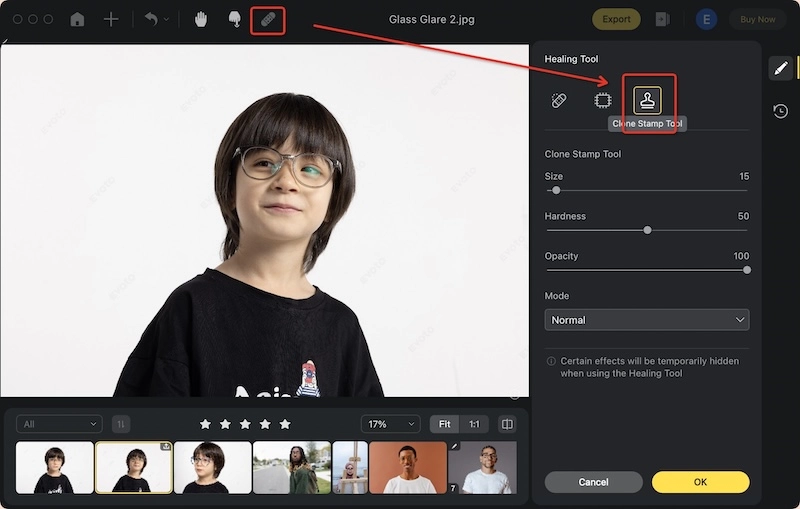Click the Opacity value 100

coord(741,256)
